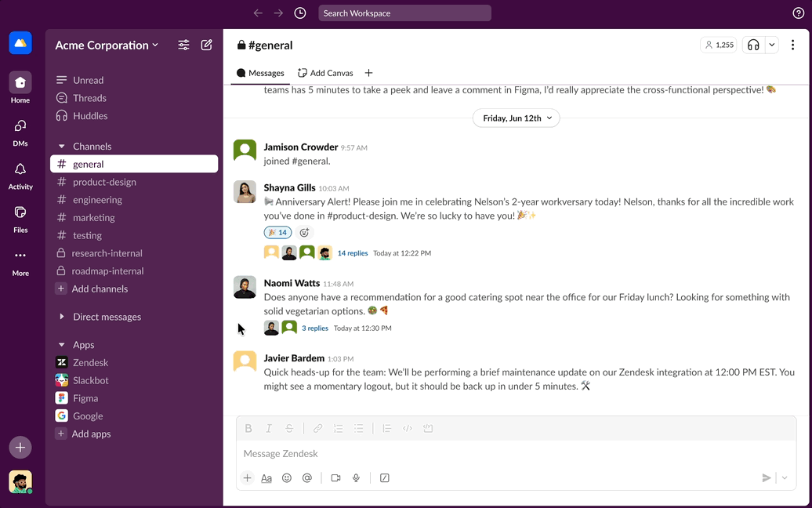Apply bold formatting in the composer
Screen dimensions: 812x508
pyautogui.click(x=248, y=428)
